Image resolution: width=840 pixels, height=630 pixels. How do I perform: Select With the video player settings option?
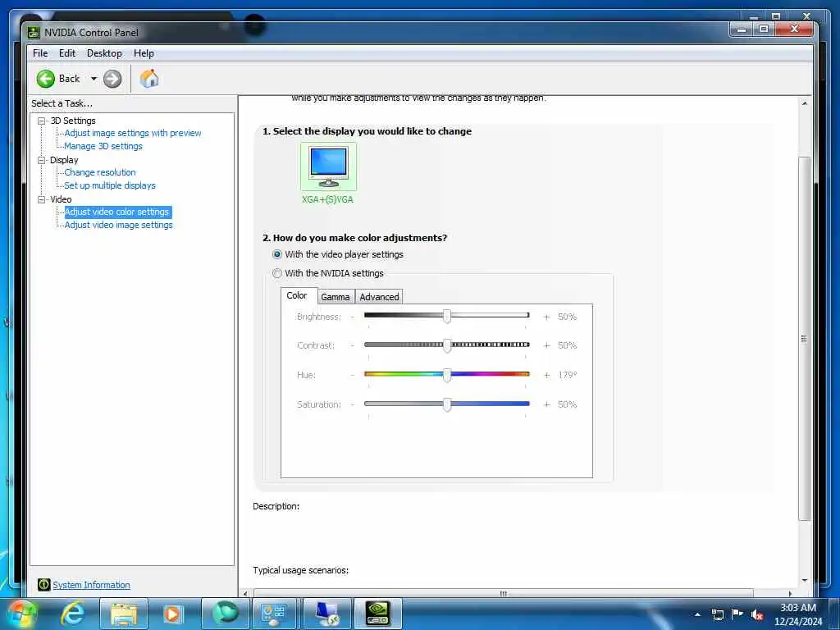(x=277, y=254)
